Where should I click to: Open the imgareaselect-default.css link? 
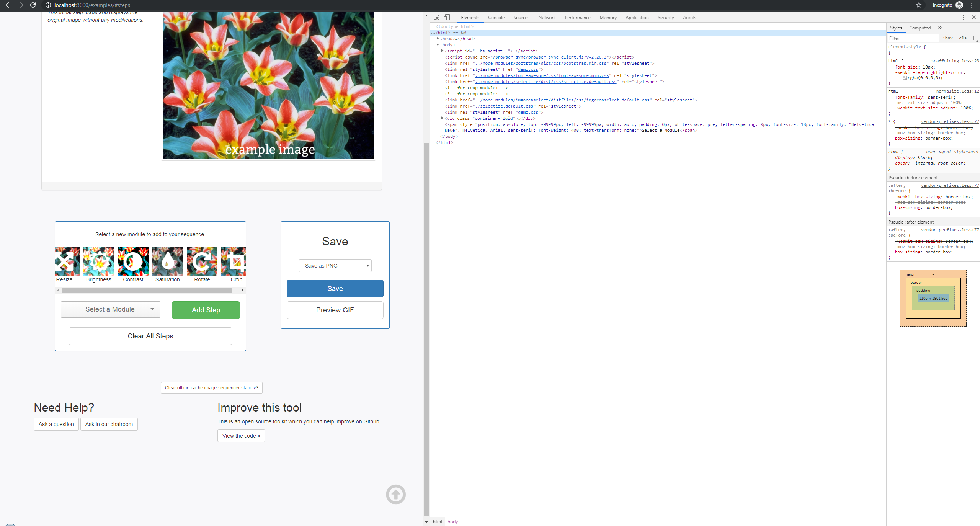pyautogui.click(x=562, y=100)
